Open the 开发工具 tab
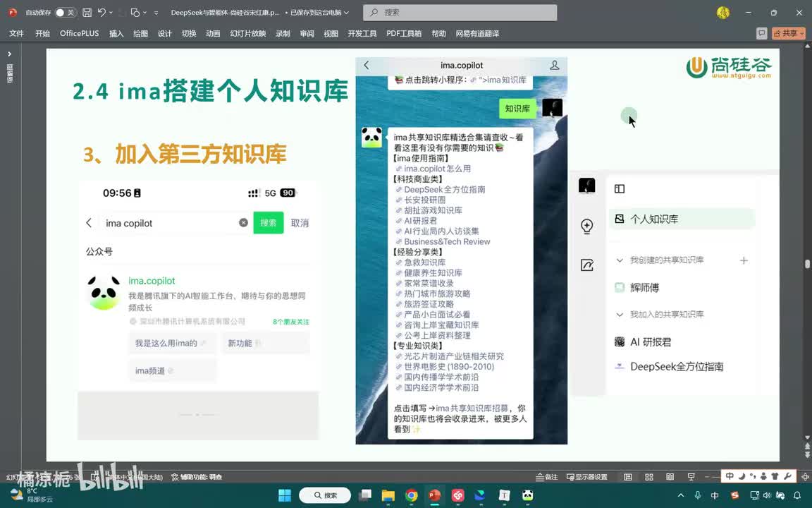The width and height of the screenshot is (812, 508). pyautogui.click(x=362, y=33)
